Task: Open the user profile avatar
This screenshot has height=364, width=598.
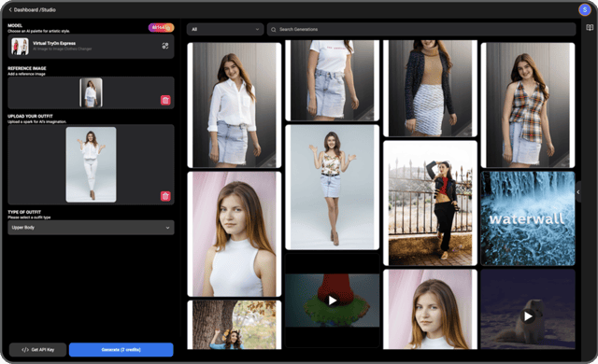Action: [x=584, y=10]
